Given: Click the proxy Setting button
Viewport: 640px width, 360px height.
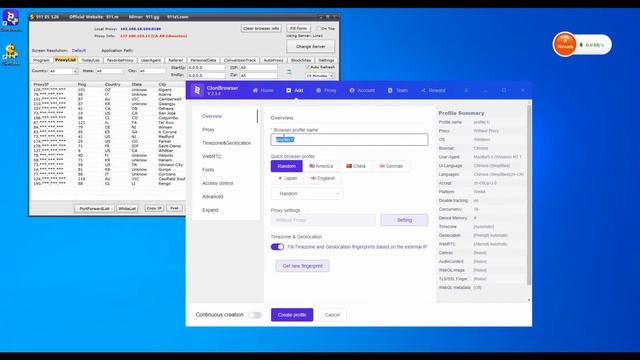Looking at the screenshot, I should coord(404,220).
